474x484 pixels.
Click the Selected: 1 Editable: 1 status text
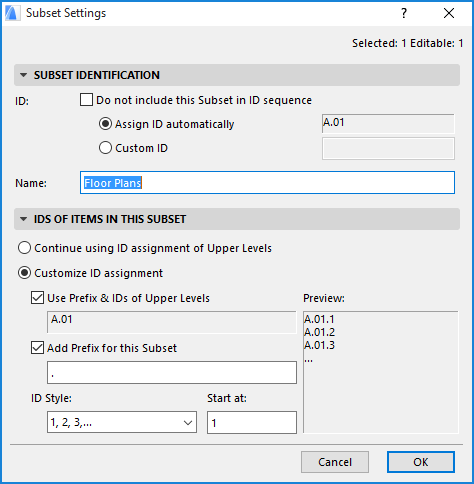[x=408, y=43]
